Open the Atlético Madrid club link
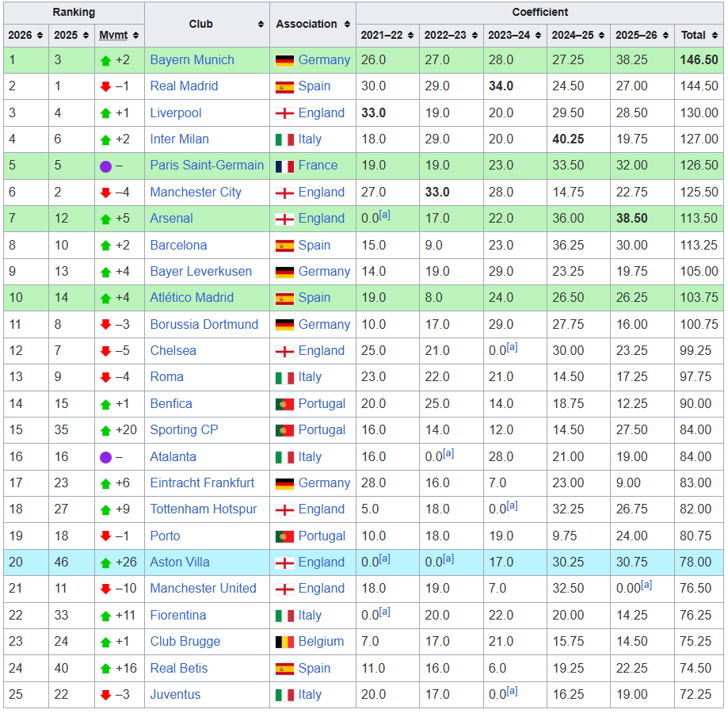Screen dimensions: 728x717 [x=192, y=297]
